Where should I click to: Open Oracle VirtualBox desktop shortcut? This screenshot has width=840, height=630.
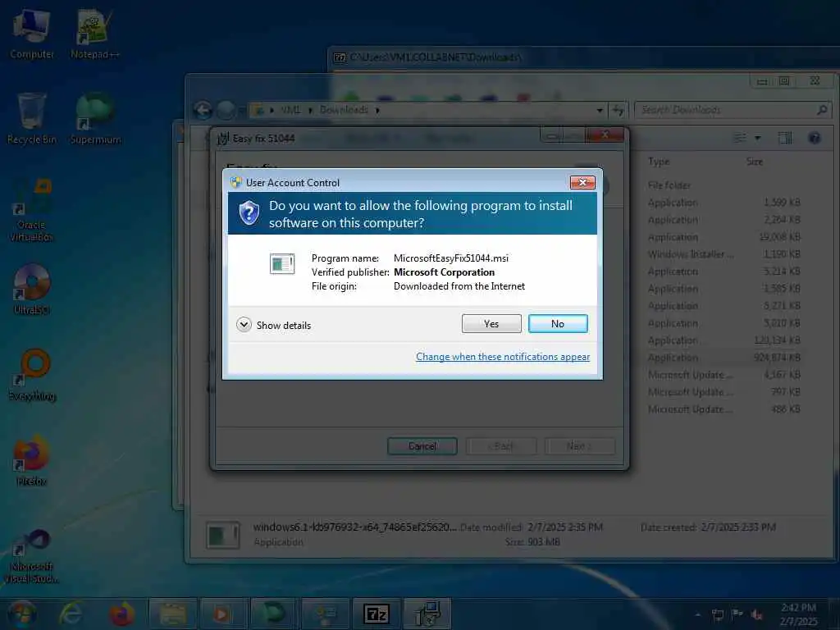pyautogui.click(x=32, y=210)
